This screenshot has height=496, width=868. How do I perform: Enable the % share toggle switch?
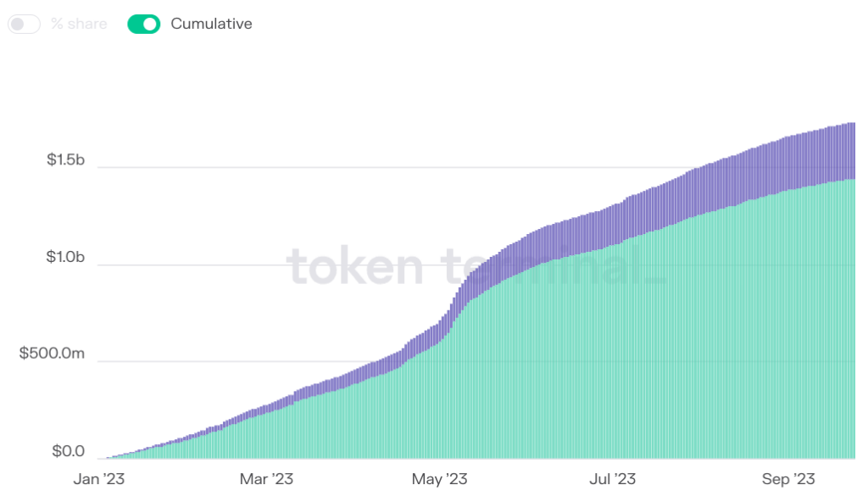click(x=24, y=24)
